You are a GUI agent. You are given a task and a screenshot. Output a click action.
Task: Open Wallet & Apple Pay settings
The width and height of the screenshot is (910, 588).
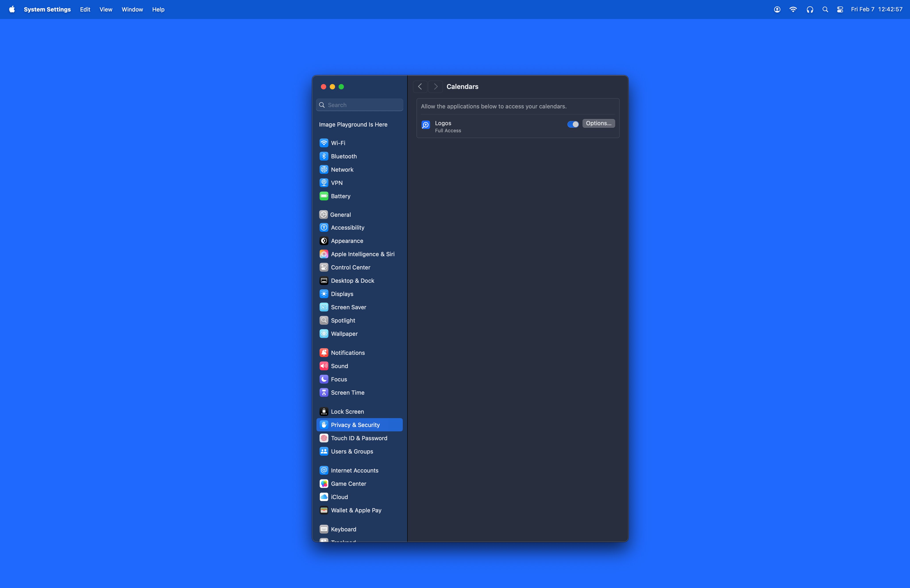pos(359,510)
